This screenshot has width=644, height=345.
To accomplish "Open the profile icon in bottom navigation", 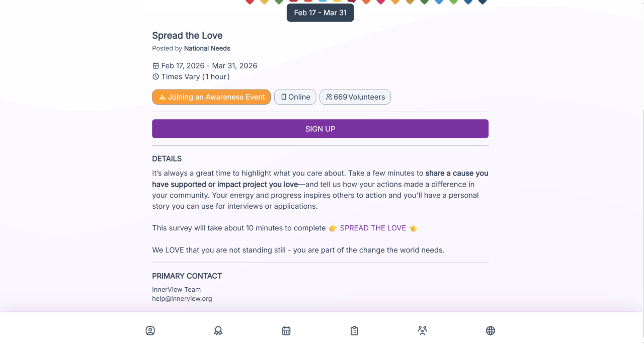I will point(150,330).
